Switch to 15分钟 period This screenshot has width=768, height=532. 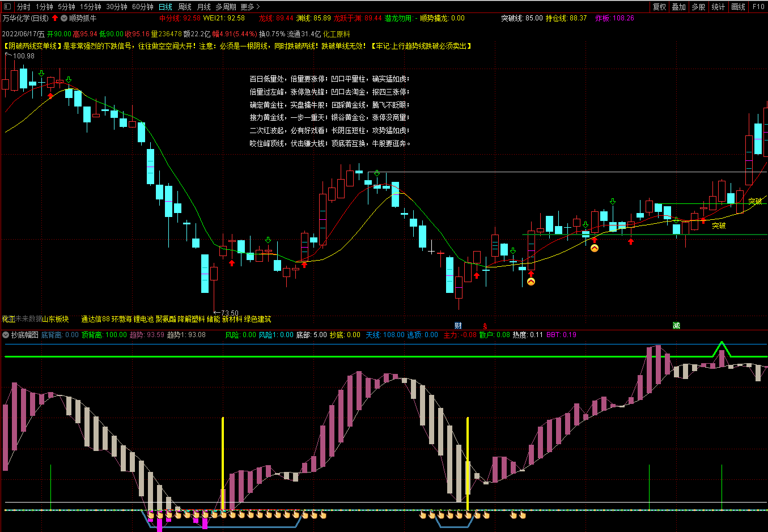point(91,7)
